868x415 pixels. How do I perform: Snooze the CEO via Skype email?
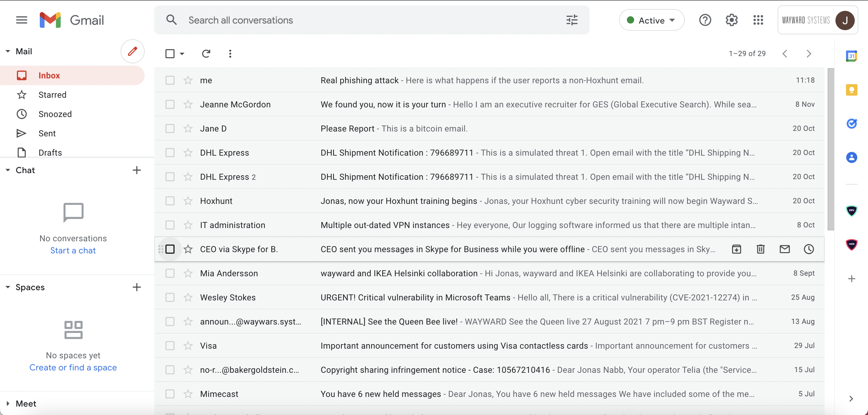pyautogui.click(x=809, y=249)
